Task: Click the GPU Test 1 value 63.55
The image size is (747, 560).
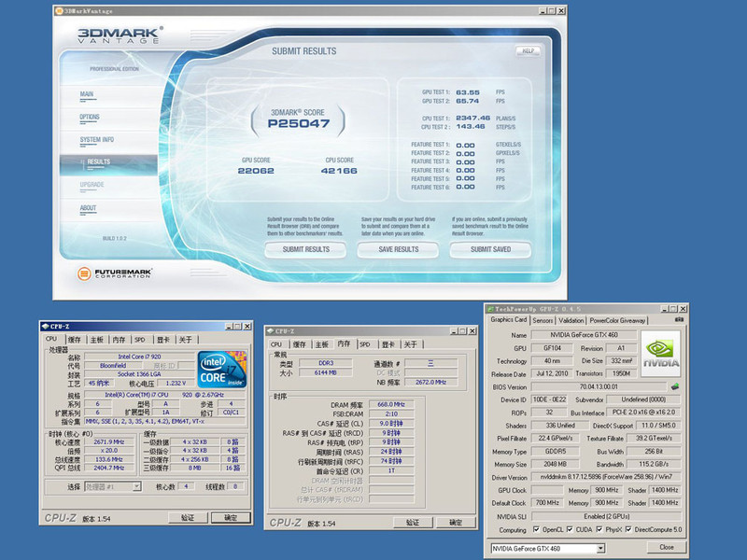Action: point(468,92)
